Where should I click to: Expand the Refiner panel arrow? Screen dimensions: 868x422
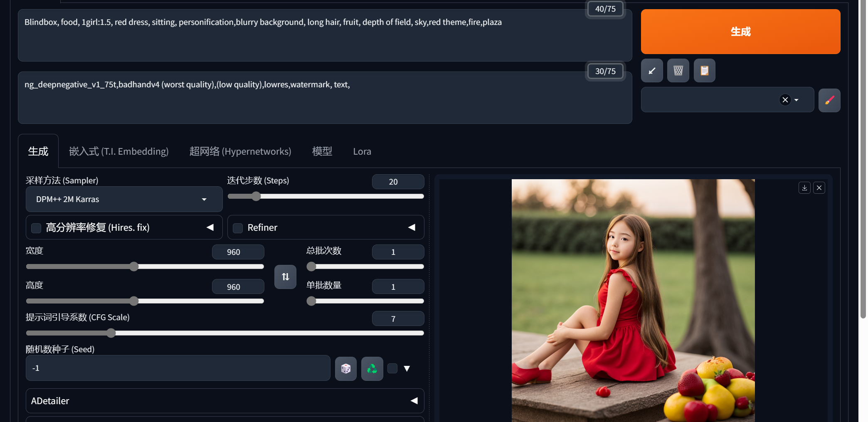point(412,227)
